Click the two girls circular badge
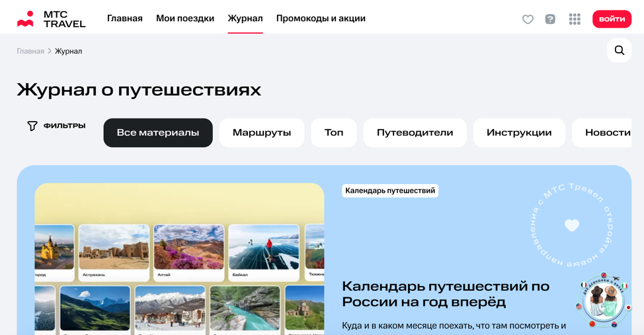The image size is (644, 335). click(604, 301)
